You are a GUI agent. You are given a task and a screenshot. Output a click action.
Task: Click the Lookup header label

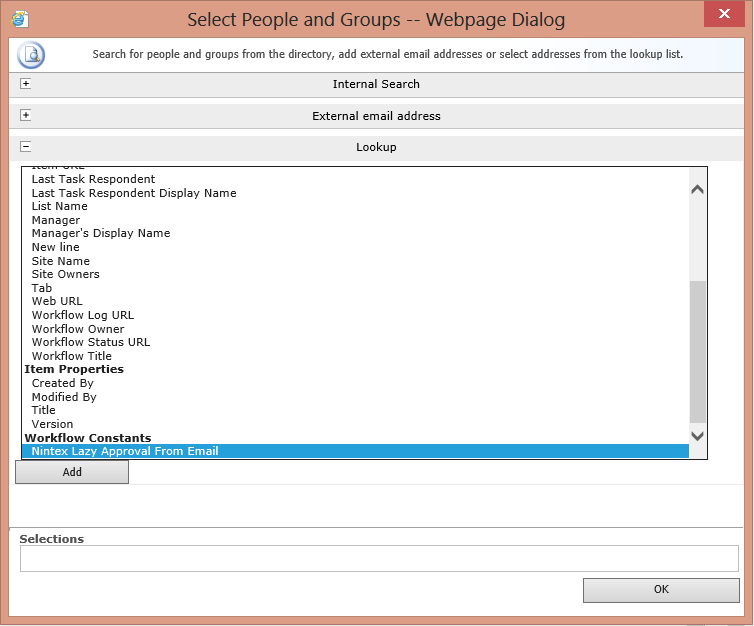[x=376, y=147]
